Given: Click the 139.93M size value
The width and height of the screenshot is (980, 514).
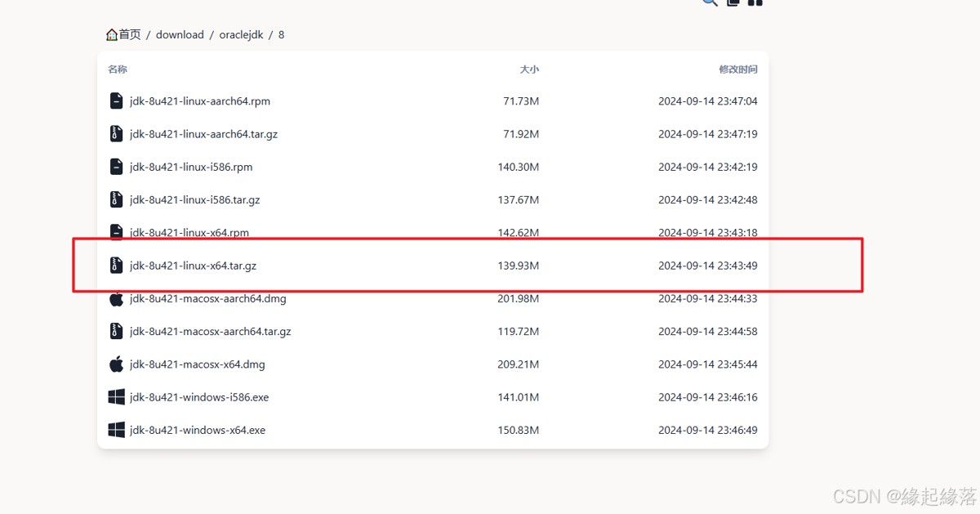Looking at the screenshot, I should tap(519, 266).
